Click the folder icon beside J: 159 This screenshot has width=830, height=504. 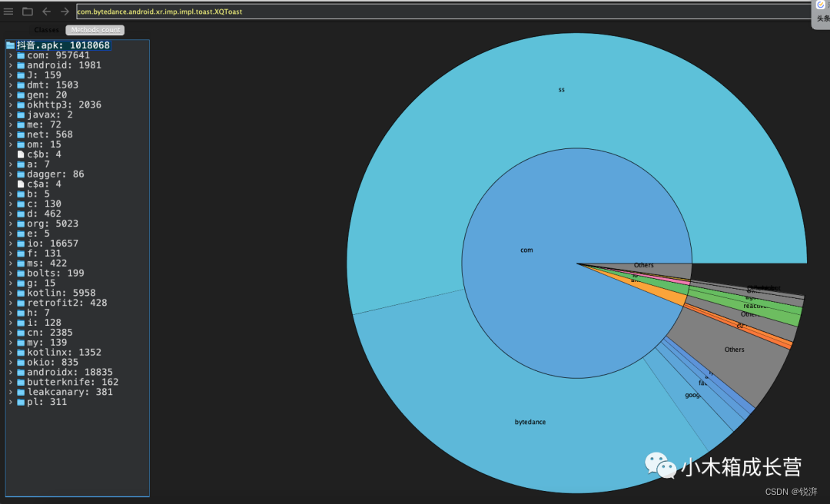point(21,75)
